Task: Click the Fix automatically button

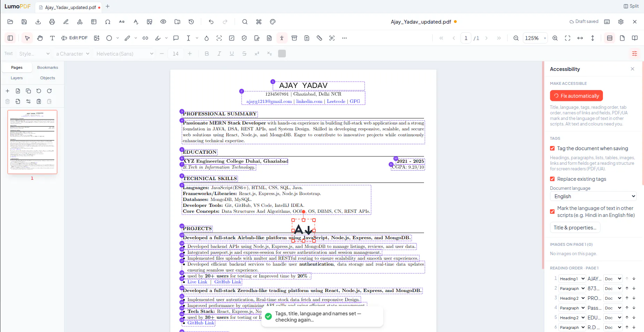Action: click(576, 96)
